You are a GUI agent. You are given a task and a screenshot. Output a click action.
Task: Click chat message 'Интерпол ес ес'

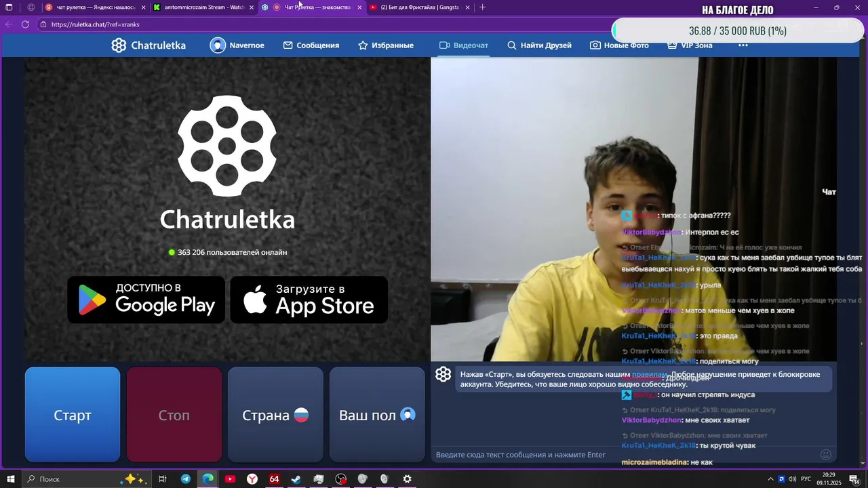(x=712, y=232)
